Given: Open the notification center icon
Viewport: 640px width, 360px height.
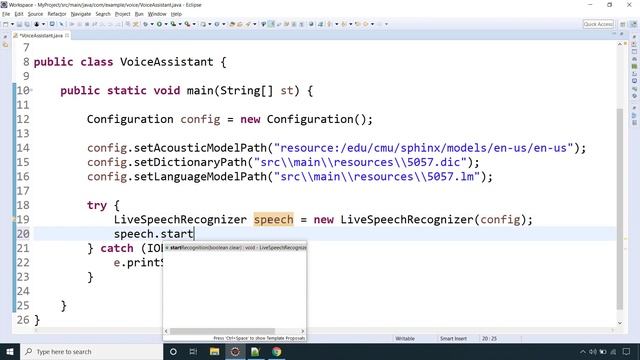Looking at the screenshot, I should (x=626, y=351).
